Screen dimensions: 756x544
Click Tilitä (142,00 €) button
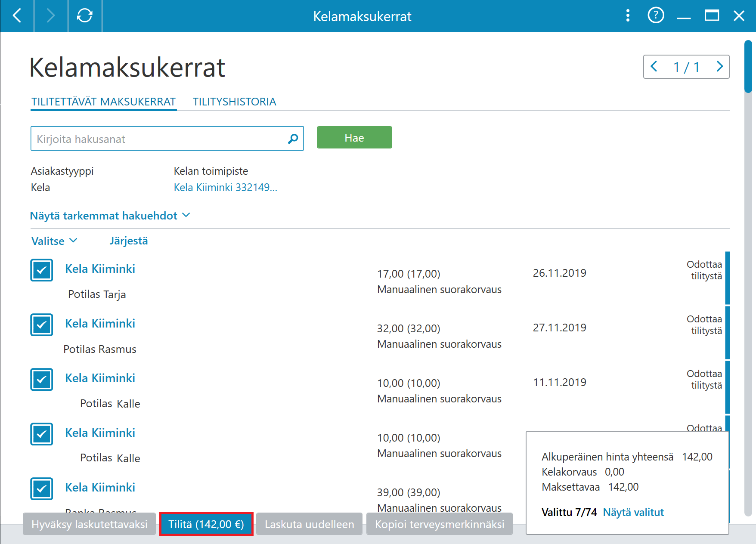(206, 524)
